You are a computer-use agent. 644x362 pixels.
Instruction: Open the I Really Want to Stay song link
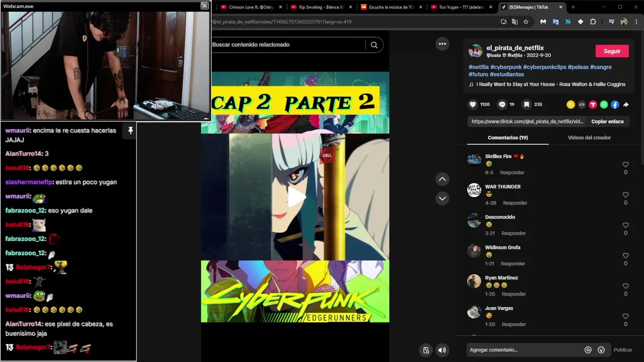(x=550, y=84)
